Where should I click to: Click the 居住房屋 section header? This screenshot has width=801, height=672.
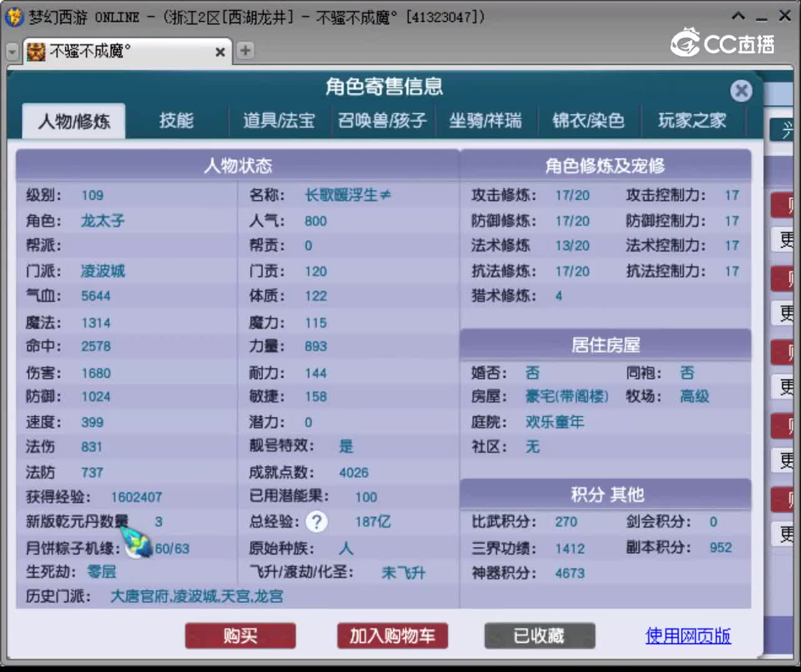[x=605, y=345]
